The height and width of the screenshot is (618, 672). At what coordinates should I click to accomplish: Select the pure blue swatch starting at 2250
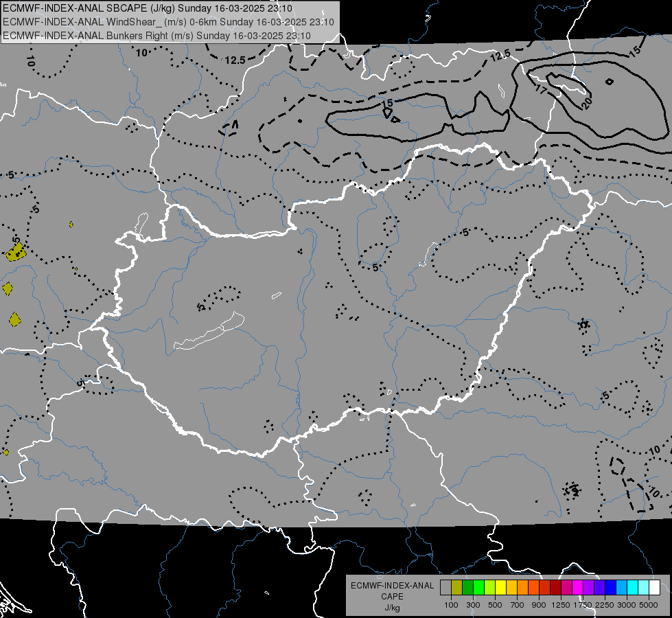click(610, 587)
